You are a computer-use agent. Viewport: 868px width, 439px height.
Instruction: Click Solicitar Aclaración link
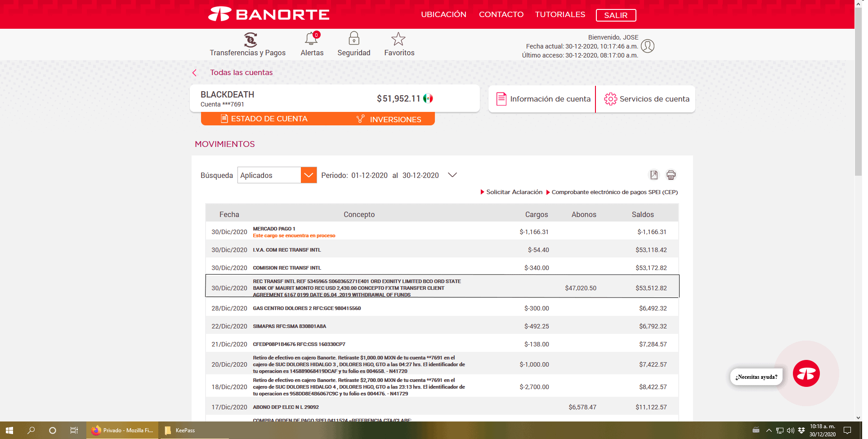point(514,192)
